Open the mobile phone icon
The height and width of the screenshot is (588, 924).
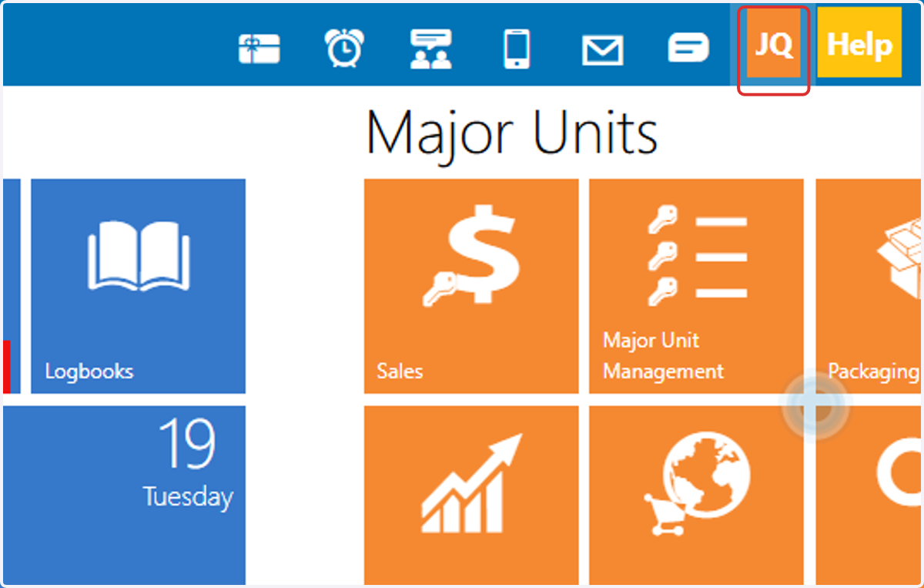pos(516,49)
